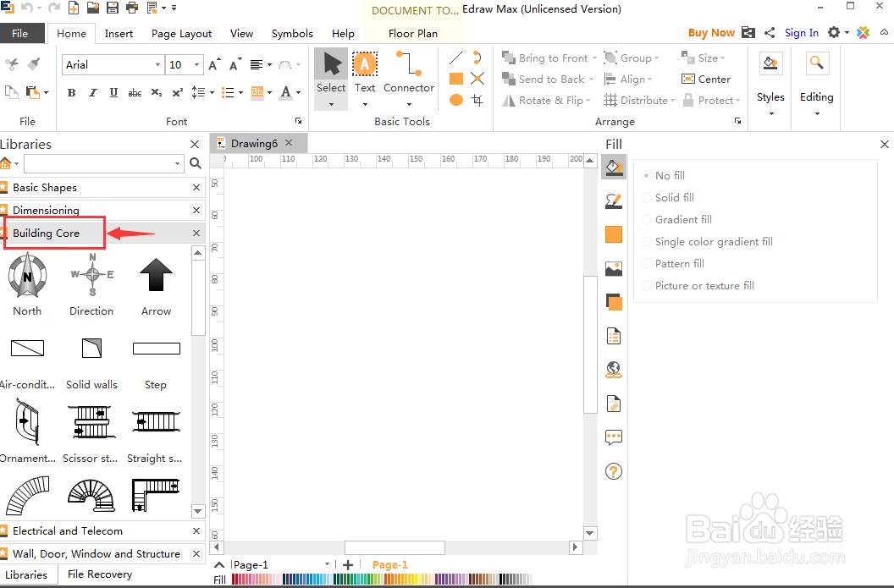Switch to the Floor Plan tab
Screen dimensions: 894x588
tap(413, 34)
